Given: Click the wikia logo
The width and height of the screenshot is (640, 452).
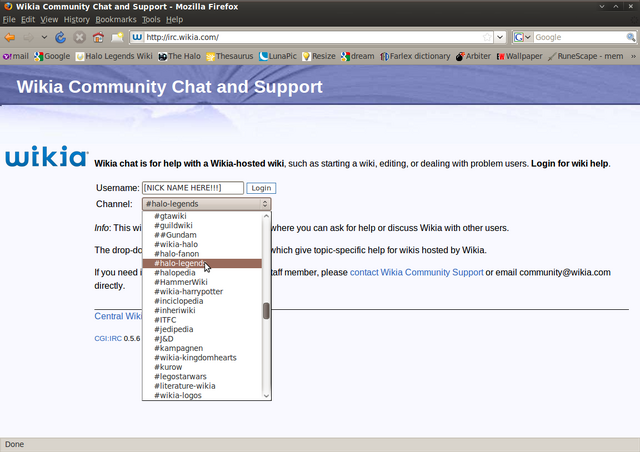Looking at the screenshot, I should (47, 156).
